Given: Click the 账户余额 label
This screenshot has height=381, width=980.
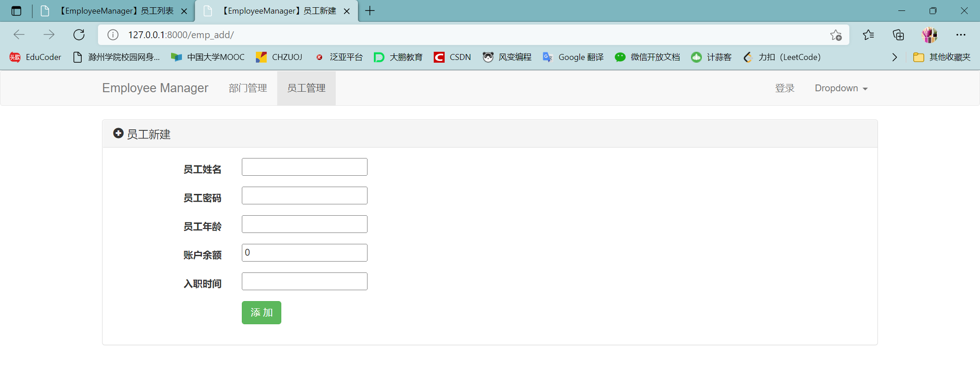Looking at the screenshot, I should [x=202, y=255].
